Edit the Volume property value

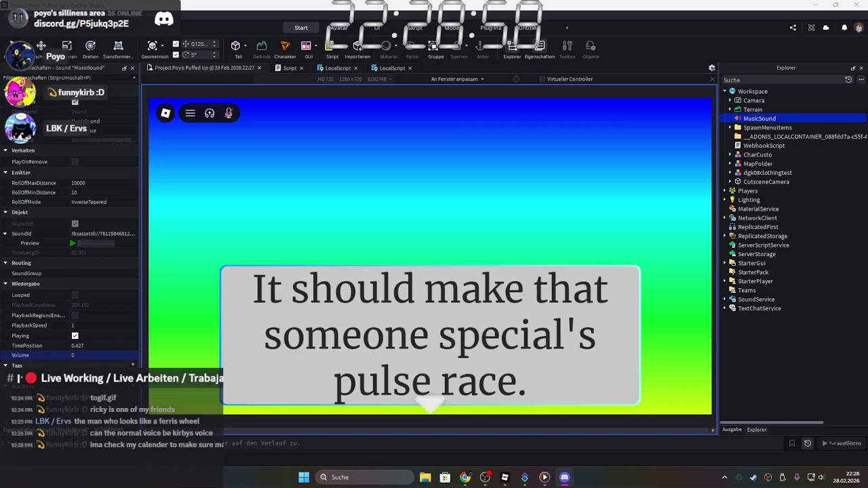103,355
